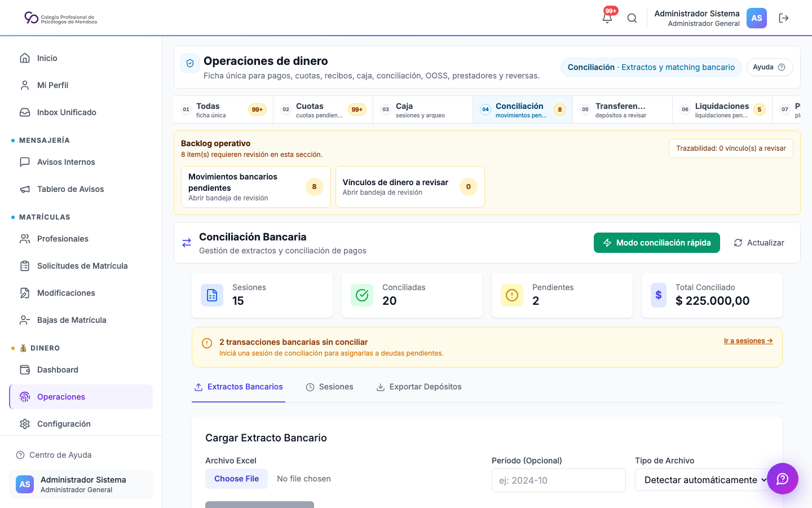The height and width of the screenshot is (508, 812).
Task: Focus the Período (Opcional) input field
Action: 559,480
